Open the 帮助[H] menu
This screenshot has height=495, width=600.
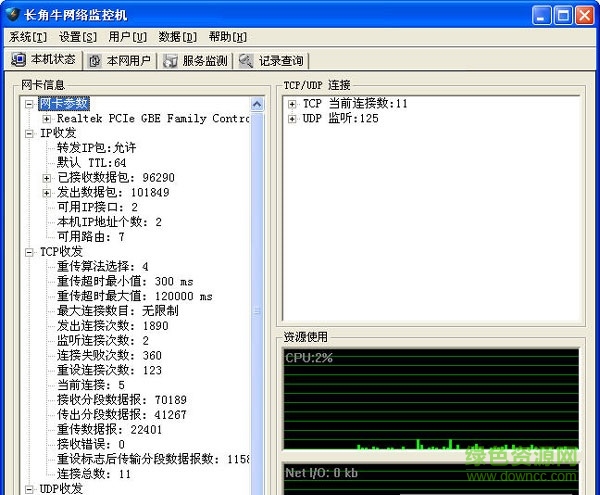pyautogui.click(x=227, y=37)
